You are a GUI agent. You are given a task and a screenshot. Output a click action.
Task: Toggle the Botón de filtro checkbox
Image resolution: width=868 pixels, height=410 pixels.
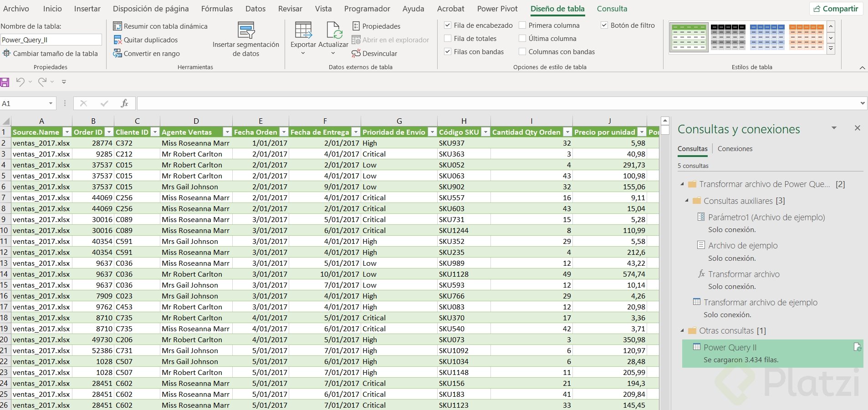point(604,25)
